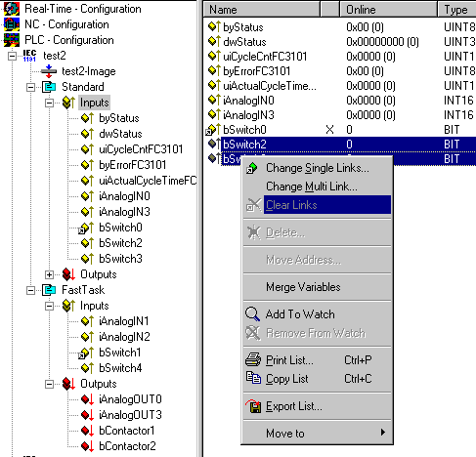
Task: Click the red Outputs icon under FastTask
Action: tap(68, 384)
